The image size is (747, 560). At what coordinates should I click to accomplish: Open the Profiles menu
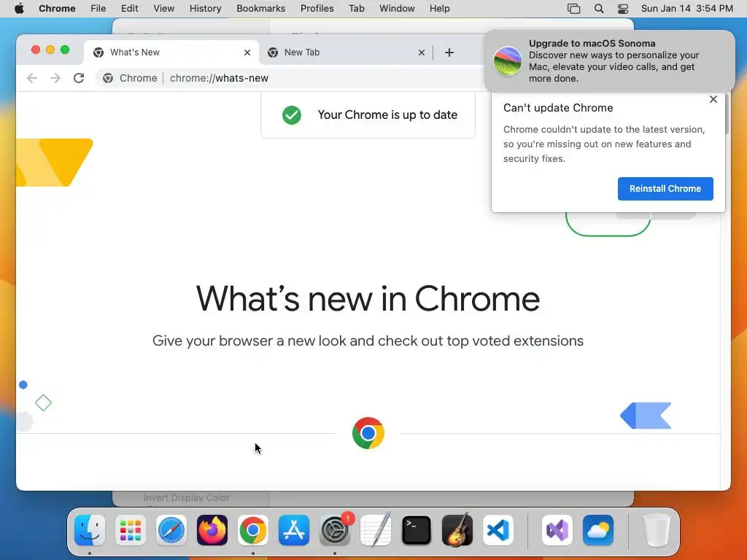pos(317,9)
